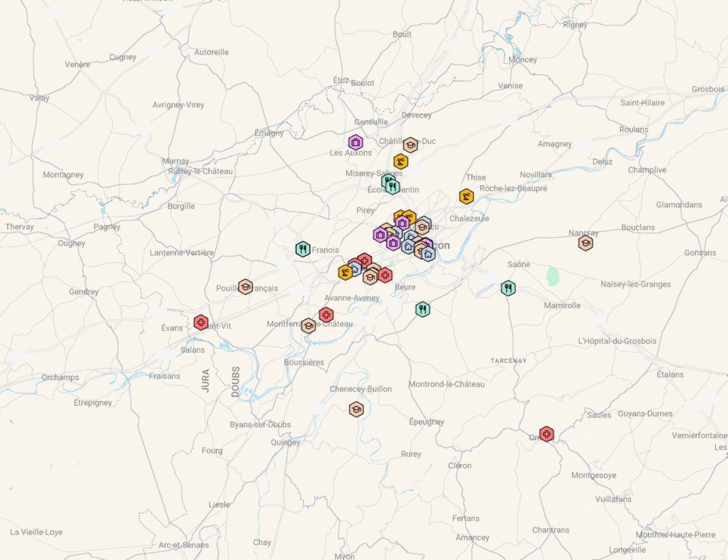Click the Ruffey-le-Château label
The height and width of the screenshot is (560, 728).
pyautogui.click(x=200, y=171)
